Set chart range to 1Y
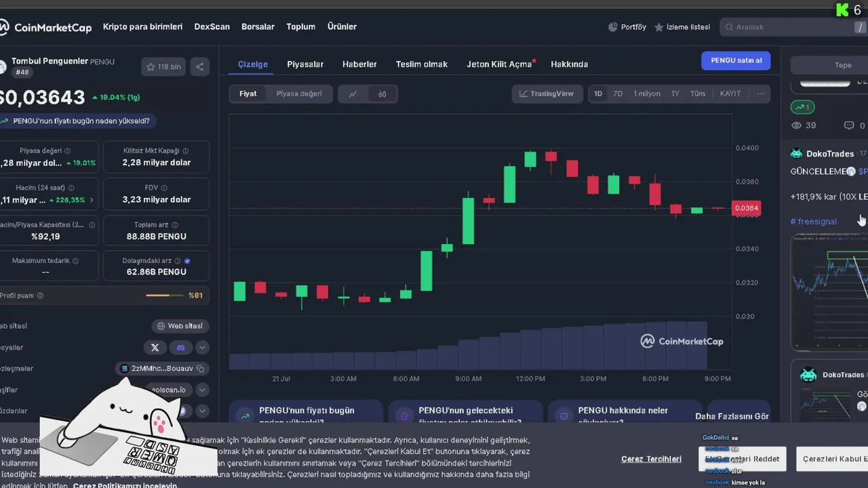 click(x=675, y=94)
